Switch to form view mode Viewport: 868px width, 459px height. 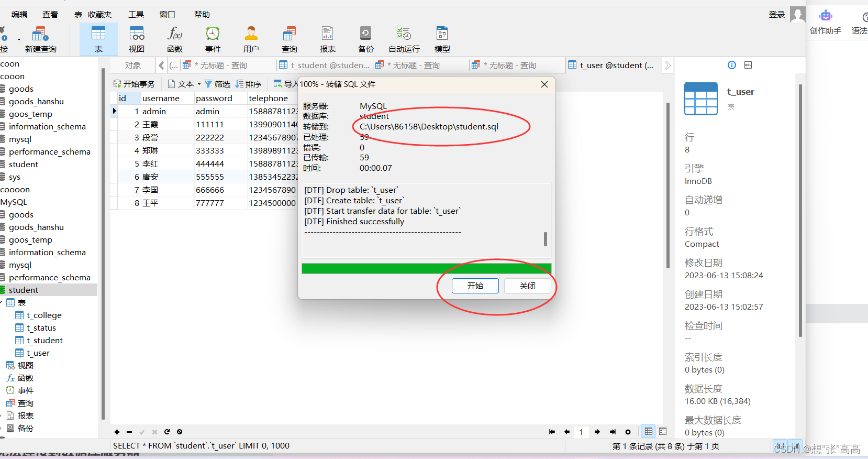tap(663, 431)
